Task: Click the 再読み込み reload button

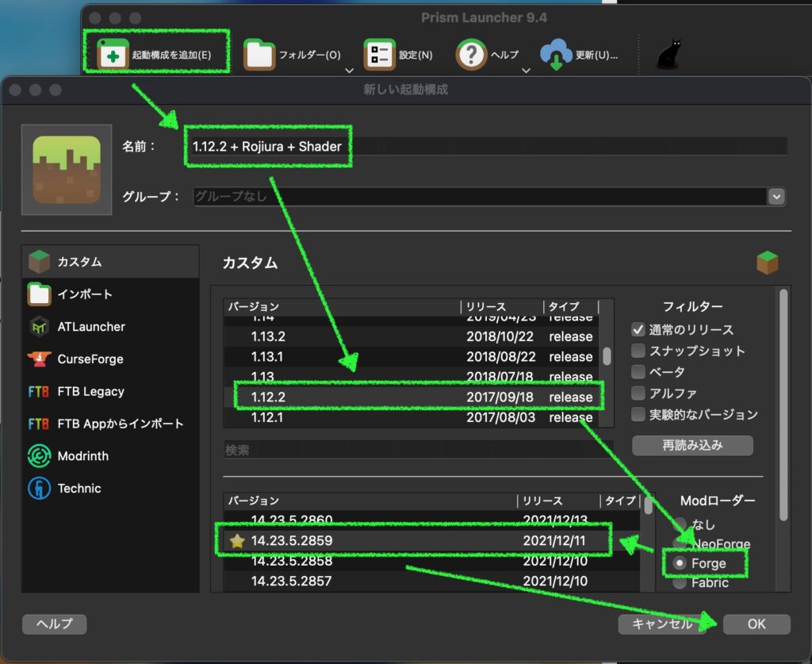Action: [692, 445]
